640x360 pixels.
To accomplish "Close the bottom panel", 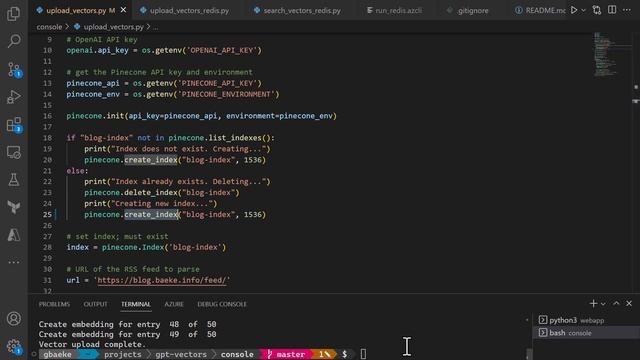I will pos(629,303).
